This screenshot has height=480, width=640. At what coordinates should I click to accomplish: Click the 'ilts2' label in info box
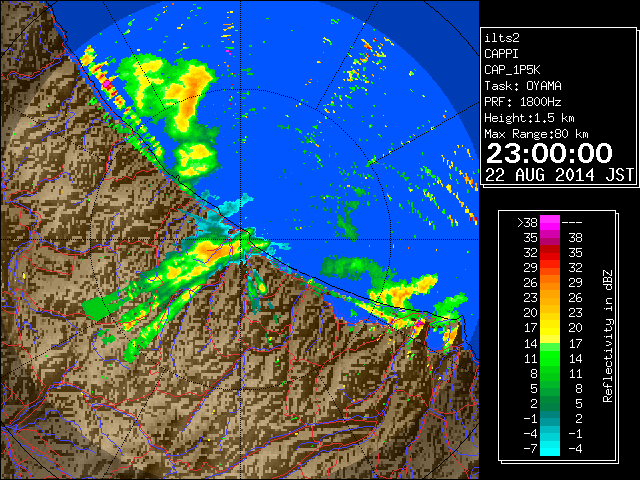(502, 38)
